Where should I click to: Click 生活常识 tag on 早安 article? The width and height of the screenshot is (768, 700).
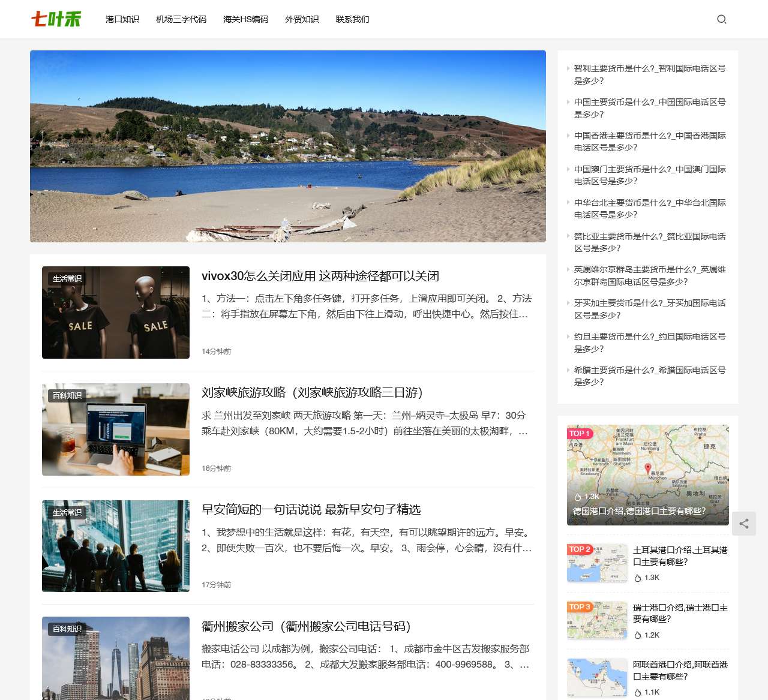[67, 513]
